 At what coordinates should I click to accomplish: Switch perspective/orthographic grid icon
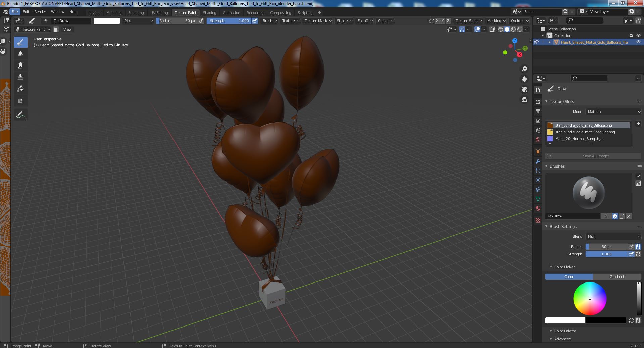[x=524, y=100]
